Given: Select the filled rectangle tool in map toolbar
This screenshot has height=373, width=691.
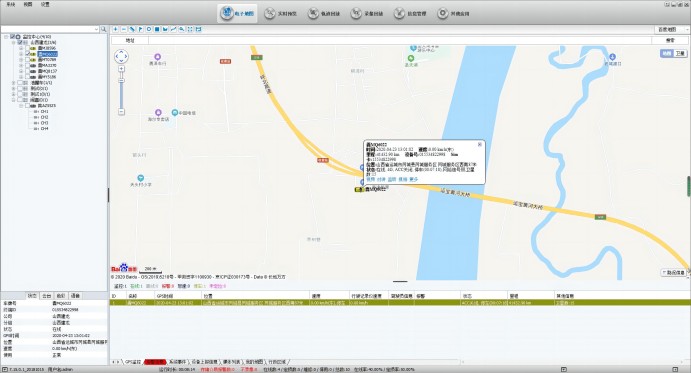Looking at the screenshot, I should [x=157, y=29].
